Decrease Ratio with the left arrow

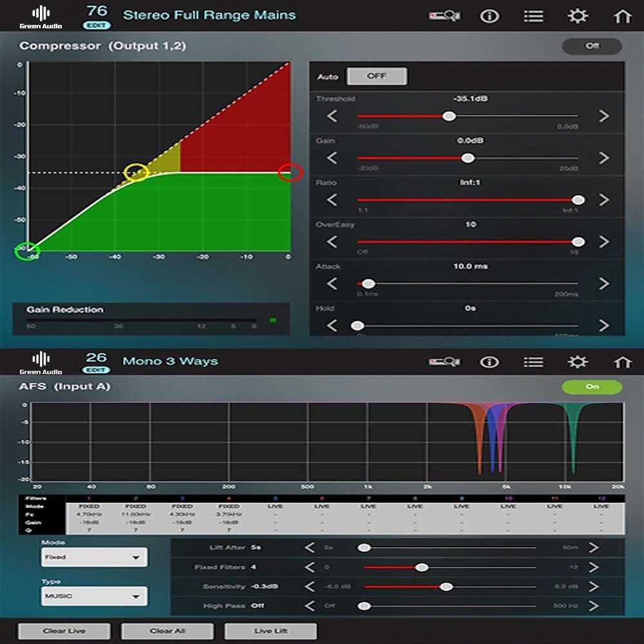pyautogui.click(x=332, y=200)
